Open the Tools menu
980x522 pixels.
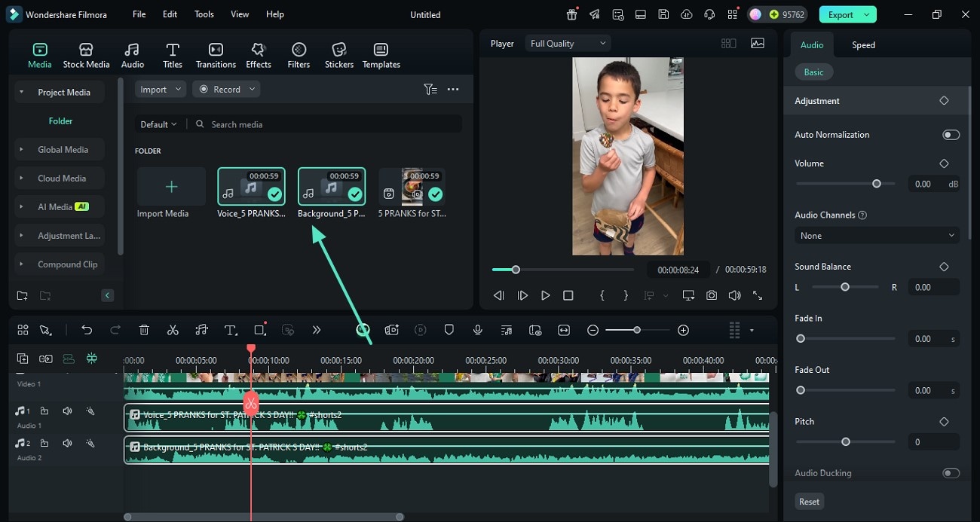point(204,14)
